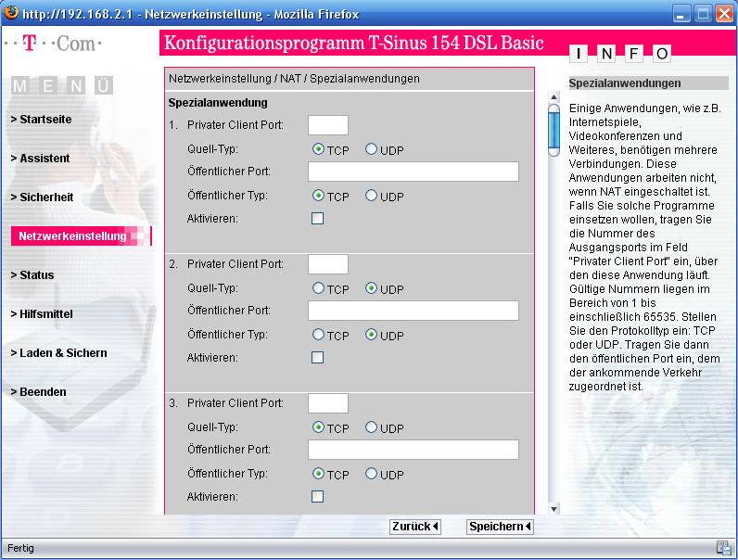Viewport: 738px width, 560px height.
Task: Maximize the Firefox window
Action: coord(703,14)
